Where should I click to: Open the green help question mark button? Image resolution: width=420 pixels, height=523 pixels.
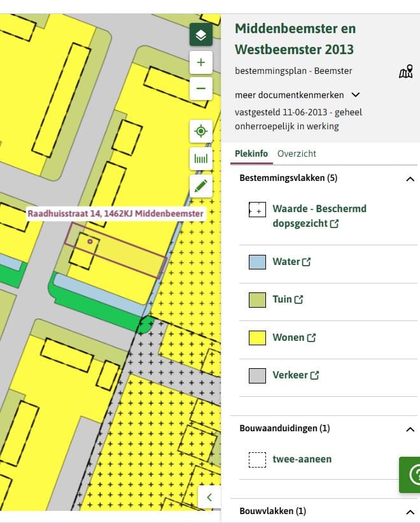(412, 474)
